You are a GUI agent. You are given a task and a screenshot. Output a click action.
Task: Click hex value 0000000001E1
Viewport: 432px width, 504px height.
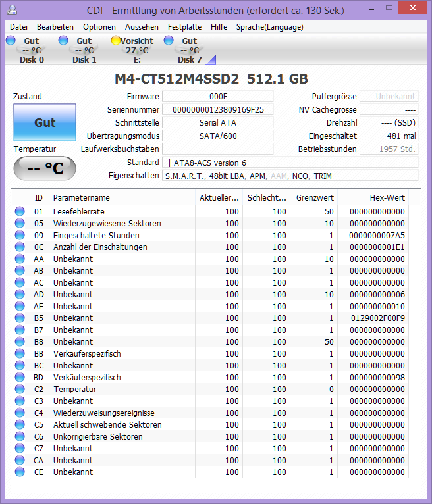pos(377,247)
